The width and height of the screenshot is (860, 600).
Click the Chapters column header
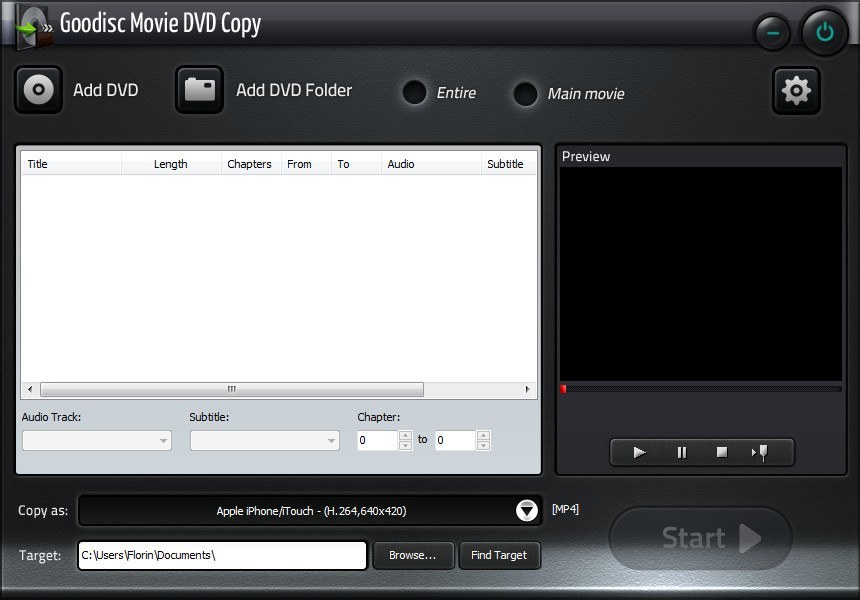pos(249,164)
